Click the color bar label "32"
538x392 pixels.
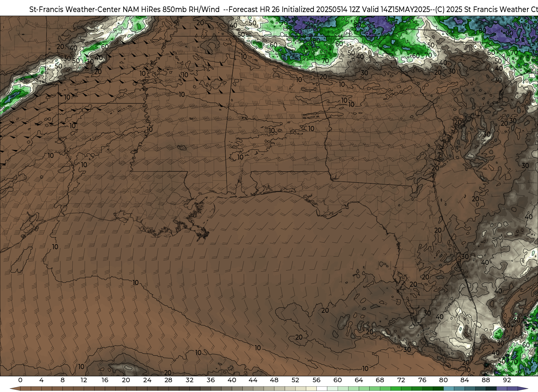(x=189, y=380)
